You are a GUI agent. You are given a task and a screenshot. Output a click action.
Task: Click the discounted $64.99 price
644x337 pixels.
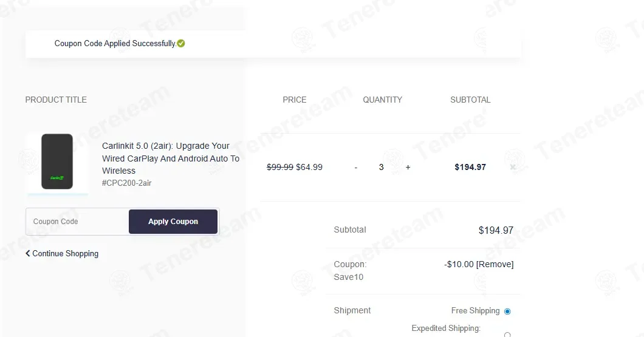tap(309, 167)
